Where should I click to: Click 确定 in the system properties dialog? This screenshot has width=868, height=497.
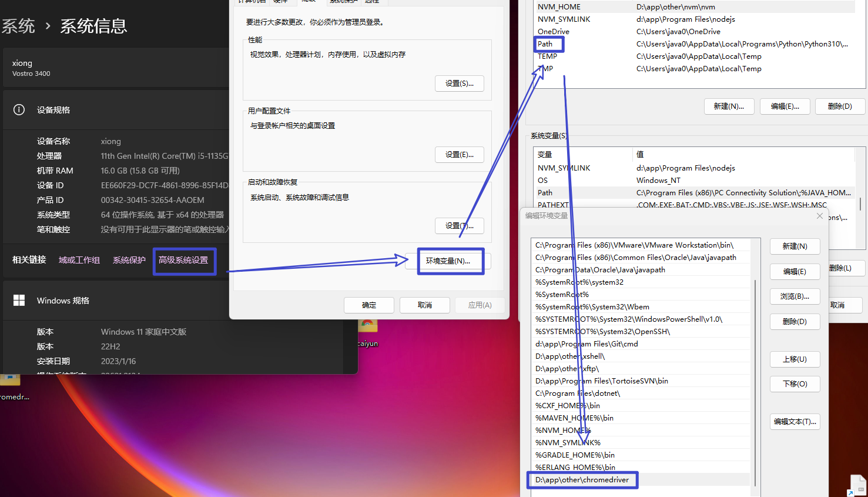tap(369, 305)
